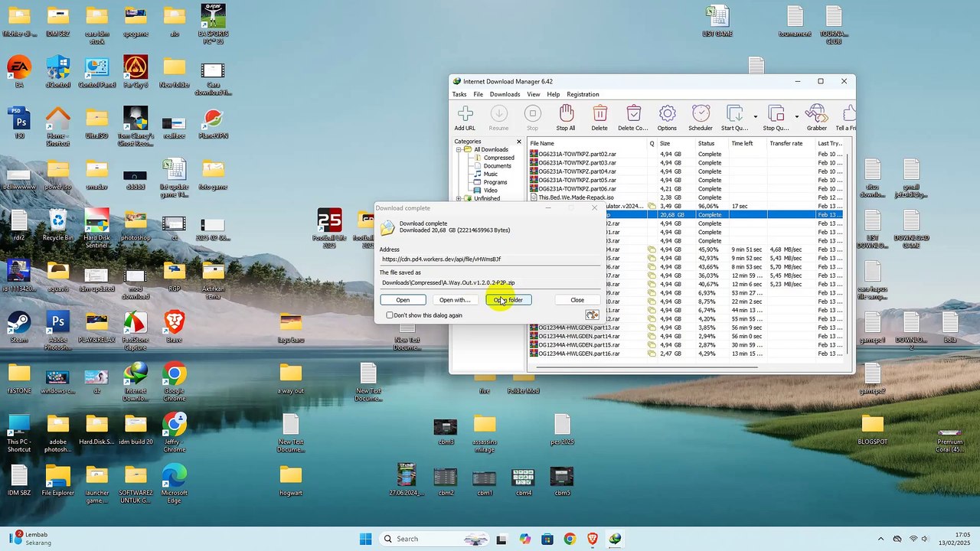980x551 pixels.
Task: Open the EA desktop shortcut
Action: click(19, 71)
